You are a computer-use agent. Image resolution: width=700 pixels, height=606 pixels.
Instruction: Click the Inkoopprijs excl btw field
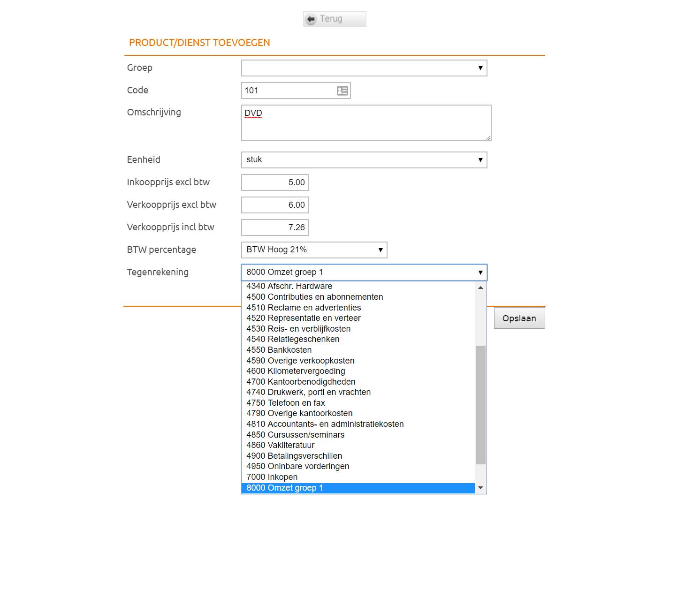pyautogui.click(x=275, y=182)
